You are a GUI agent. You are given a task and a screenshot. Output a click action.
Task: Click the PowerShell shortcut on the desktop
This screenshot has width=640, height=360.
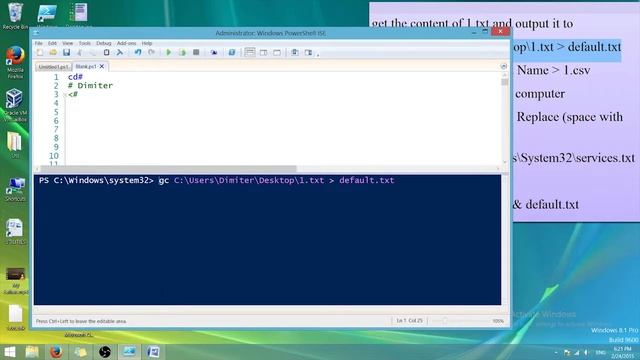tap(47, 15)
